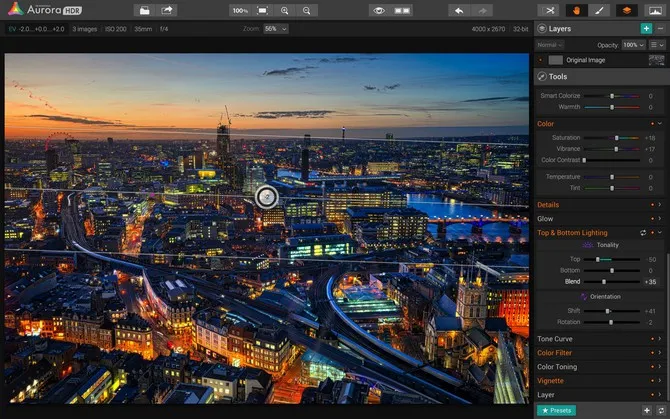Open the zoom percentage dropdown showing 50%
The width and height of the screenshot is (670, 419).
[276, 29]
